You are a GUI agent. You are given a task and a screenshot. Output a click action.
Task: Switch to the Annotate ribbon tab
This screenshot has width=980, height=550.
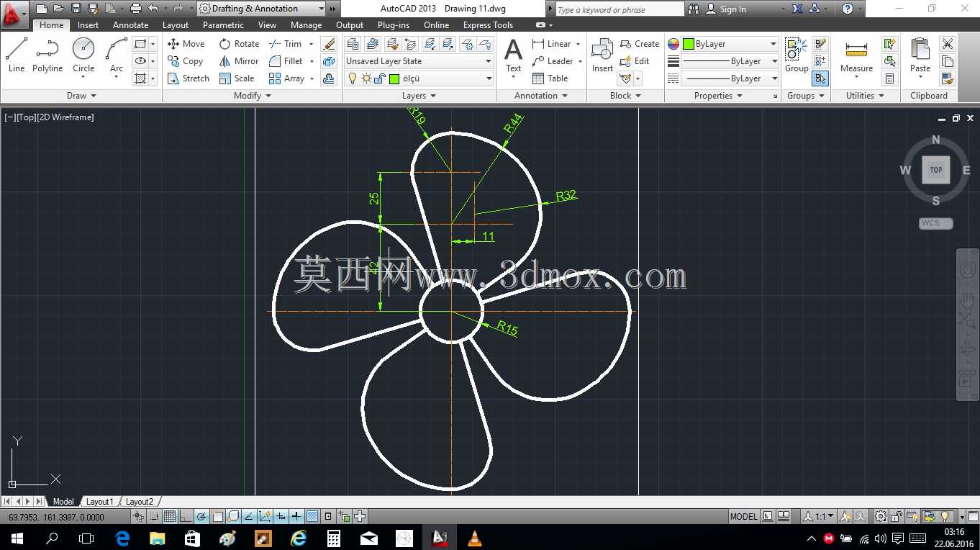pos(130,25)
